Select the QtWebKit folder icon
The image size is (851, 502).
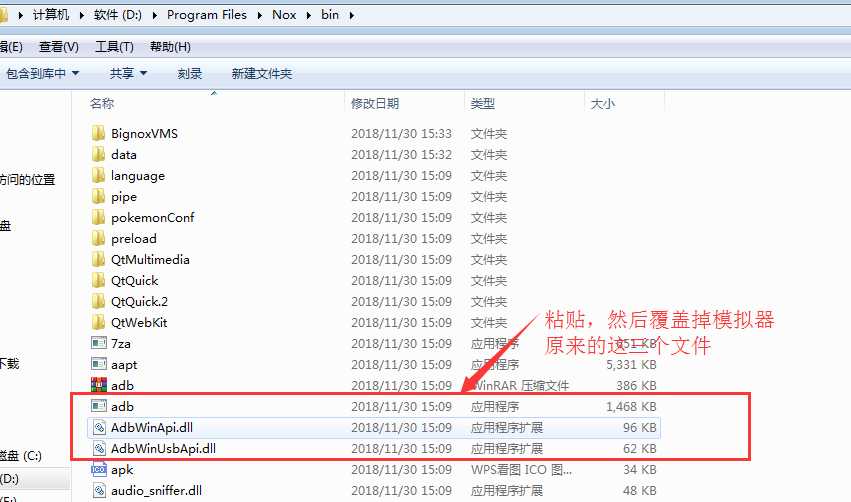[x=98, y=322]
